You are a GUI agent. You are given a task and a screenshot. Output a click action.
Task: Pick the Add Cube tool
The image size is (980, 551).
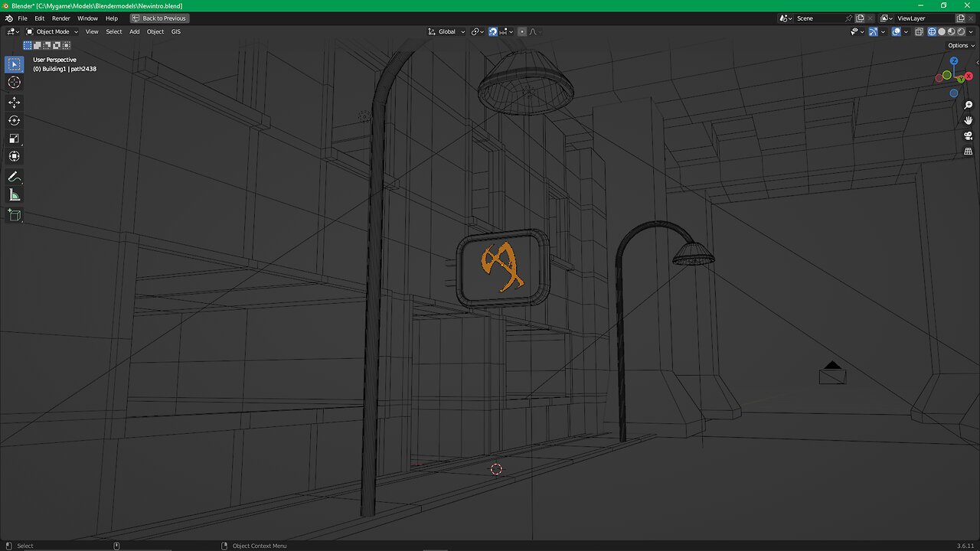pyautogui.click(x=15, y=215)
